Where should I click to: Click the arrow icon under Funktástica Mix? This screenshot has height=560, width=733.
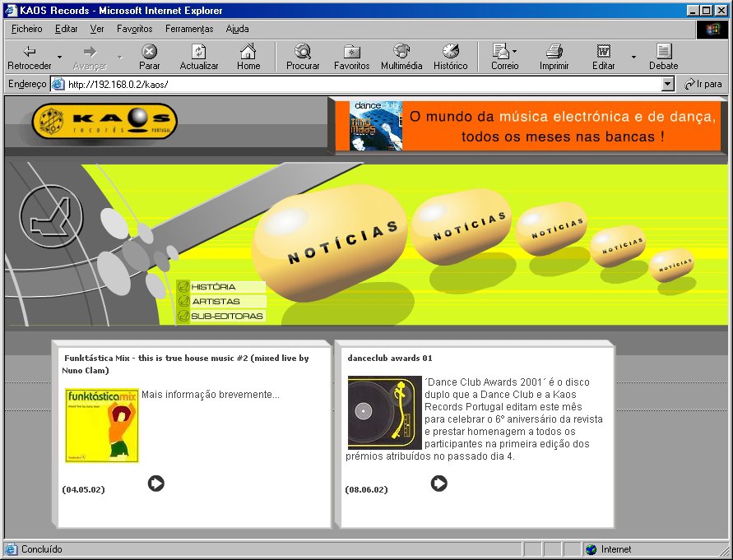pyautogui.click(x=155, y=484)
